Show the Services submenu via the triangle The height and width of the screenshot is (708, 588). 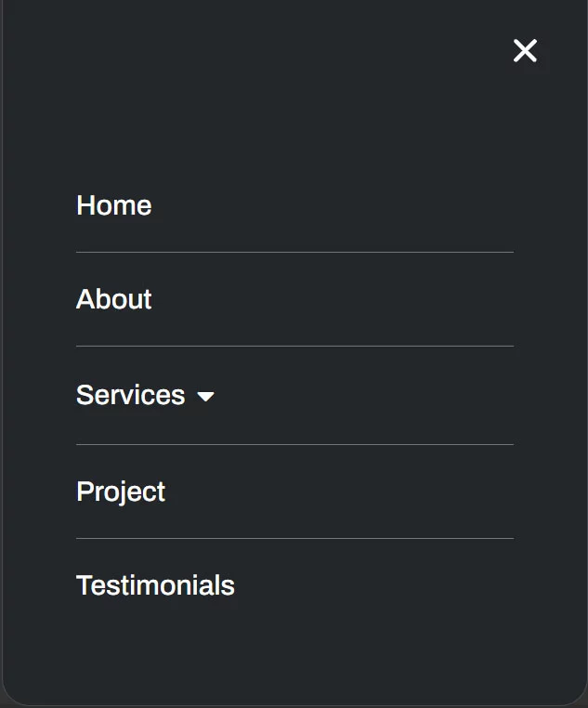pos(206,397)
